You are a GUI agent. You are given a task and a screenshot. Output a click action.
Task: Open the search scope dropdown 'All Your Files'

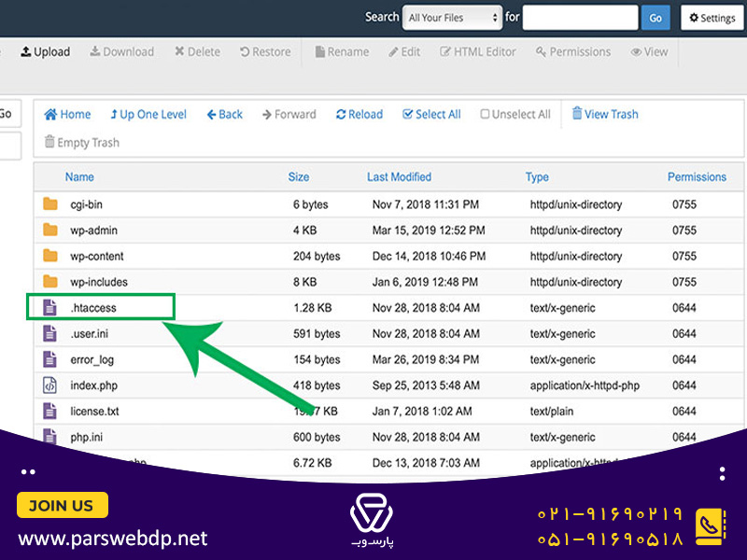[452, 18]
